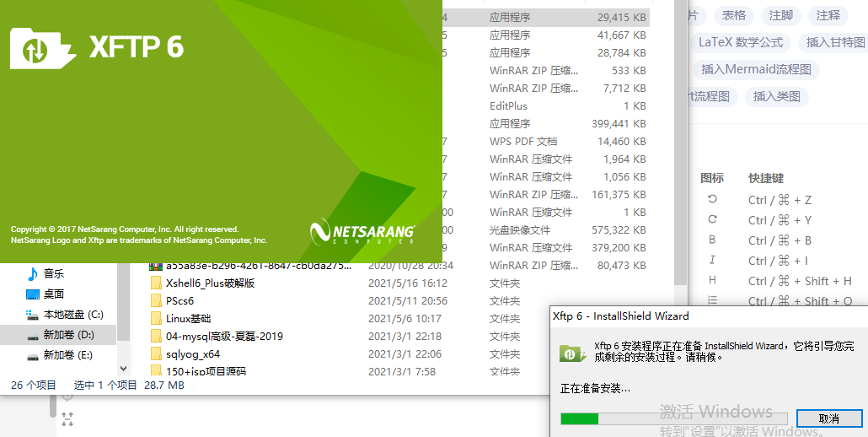The width and height of the screenshot is (868, 437).
Task: Click the 575,322 KB size cell
Action: pyautogui.click(x=619, y=229)
